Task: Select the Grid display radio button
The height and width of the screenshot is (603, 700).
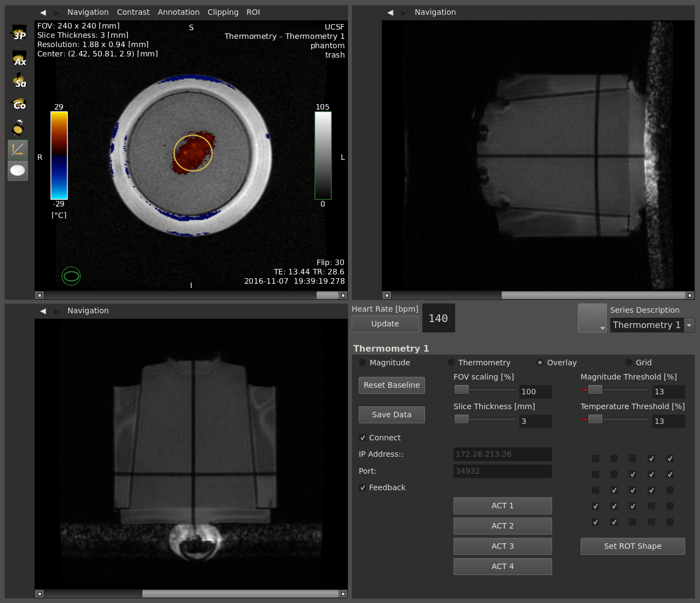Action: tap(629, 363)
